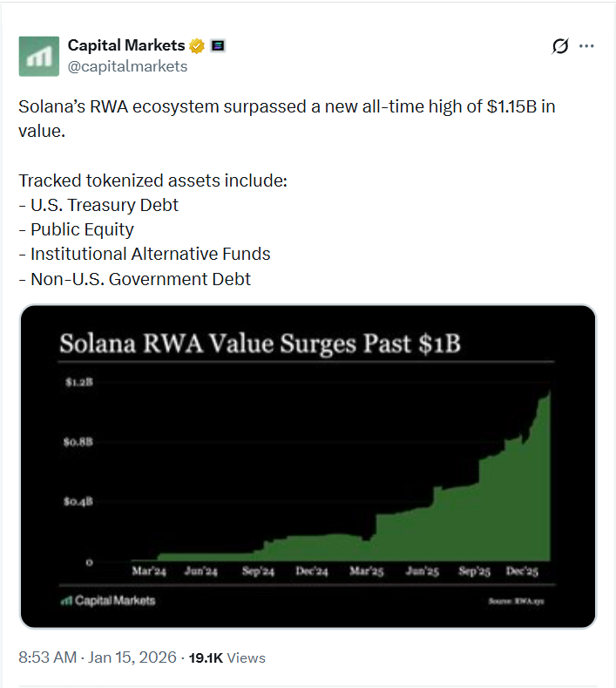Click the Jun'25 x-axis label

(x=421, y=571)
